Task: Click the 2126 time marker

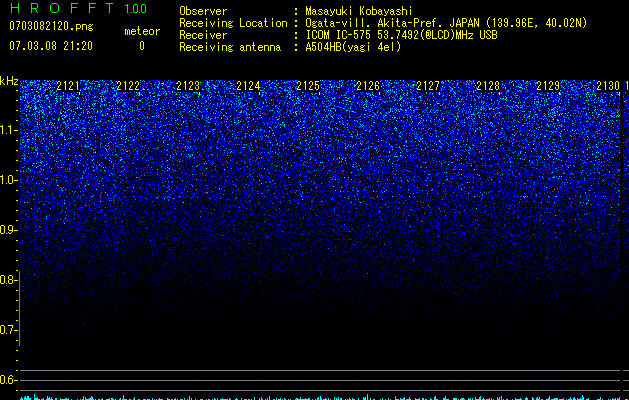Action: pyautogui.click(x=368, y=86)
